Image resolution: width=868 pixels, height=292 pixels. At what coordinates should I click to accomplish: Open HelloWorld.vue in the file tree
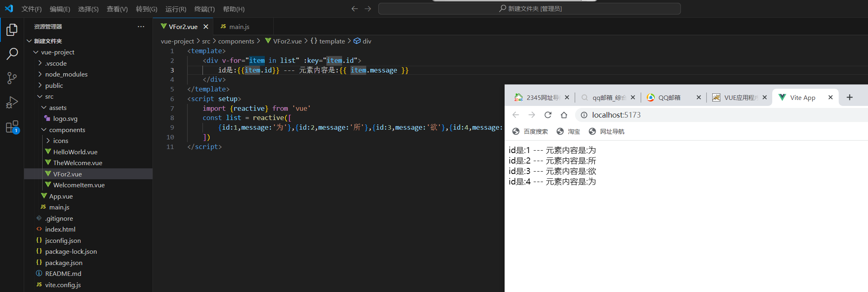pyautogui.click(x=75, y=152)
